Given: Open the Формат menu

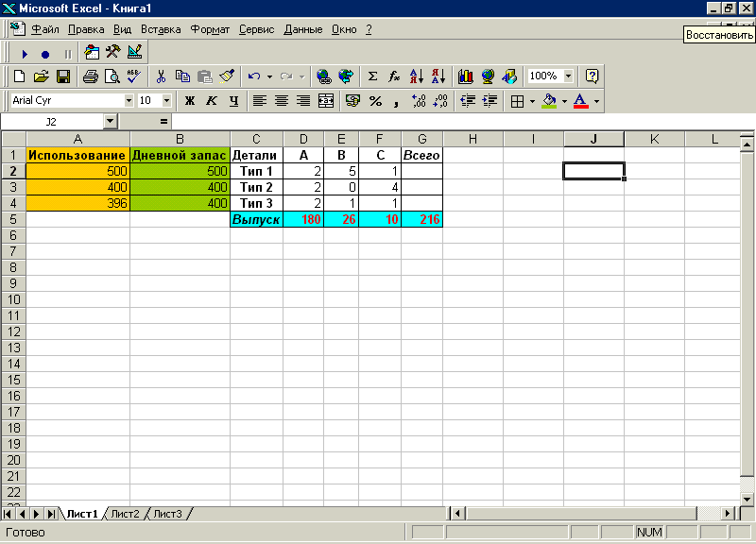Looking at the screenshot, I should [x=210, y=29].
